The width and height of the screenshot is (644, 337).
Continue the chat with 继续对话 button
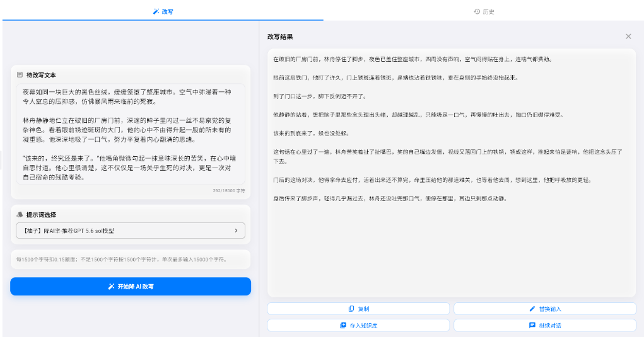tap(544, 326)
